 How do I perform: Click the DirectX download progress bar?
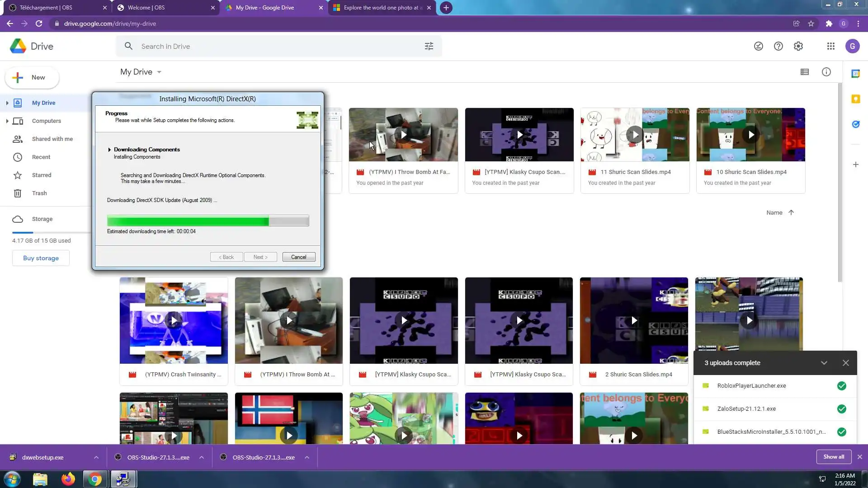[x=208, y=221]
